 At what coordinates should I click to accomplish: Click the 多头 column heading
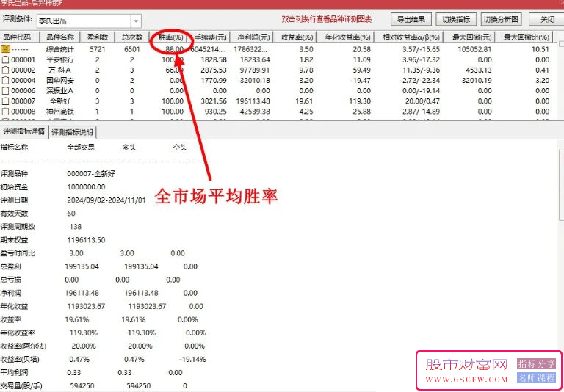129,148
